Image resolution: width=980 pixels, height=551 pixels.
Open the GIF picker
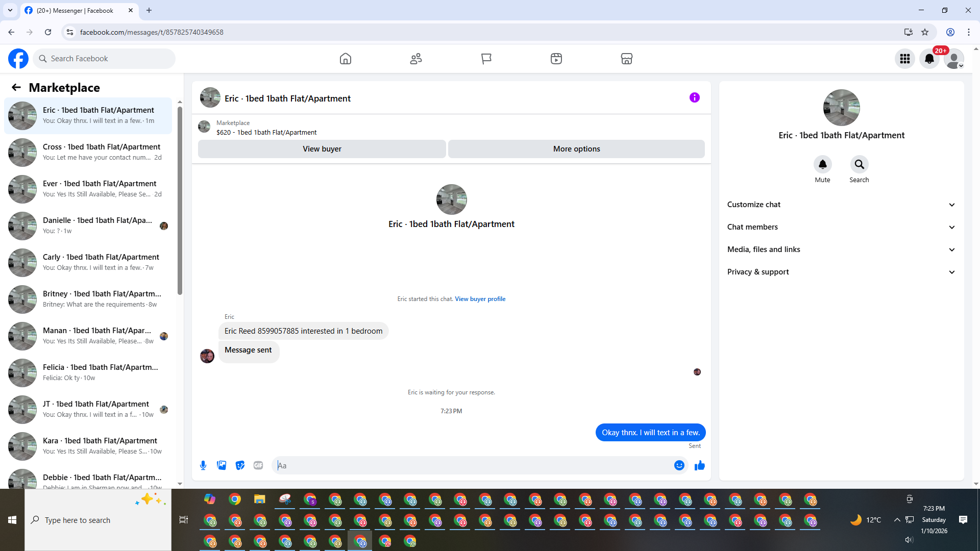(x=258, y=465)
